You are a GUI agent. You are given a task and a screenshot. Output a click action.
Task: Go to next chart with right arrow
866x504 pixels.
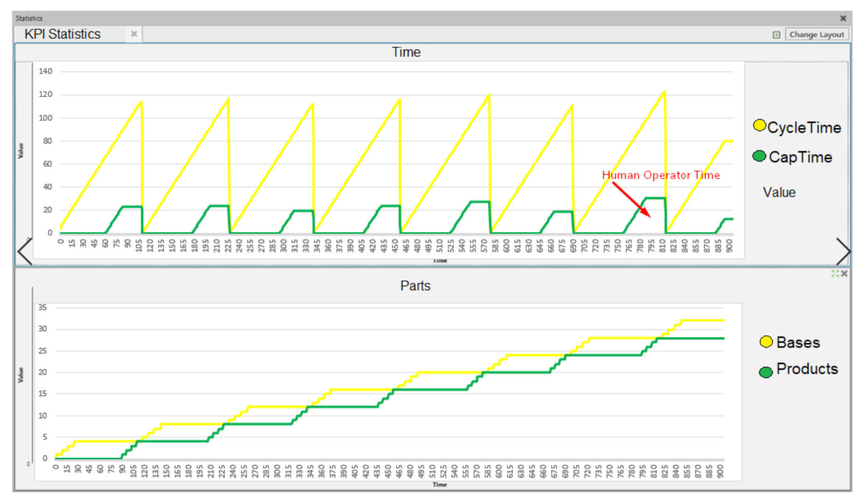point(843,251)
